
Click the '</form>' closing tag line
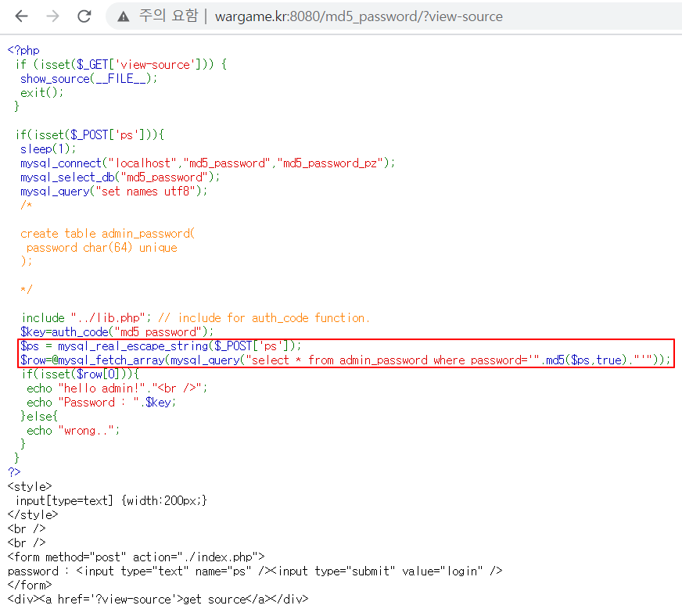[30, 586]
